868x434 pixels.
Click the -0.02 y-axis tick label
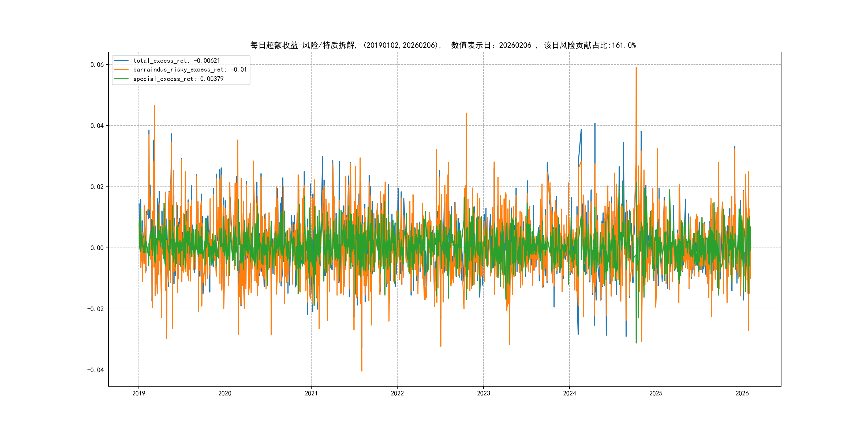[x=96, y=309]
